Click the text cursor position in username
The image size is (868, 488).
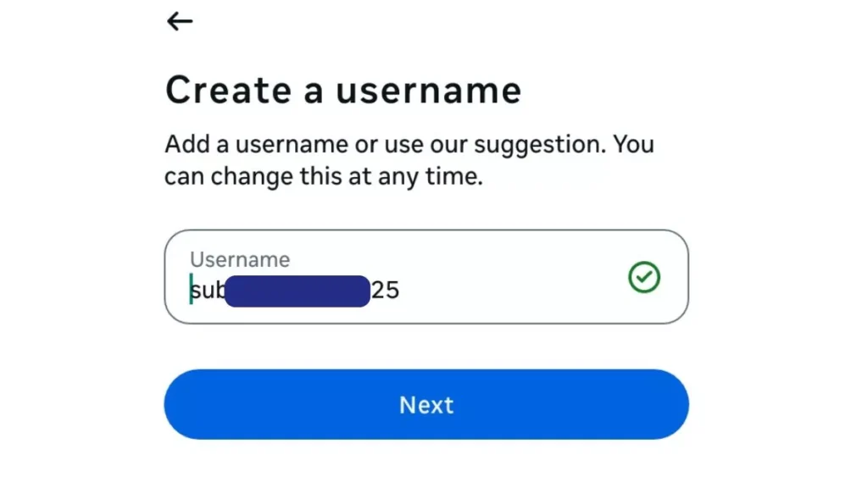tap(190, 289)
